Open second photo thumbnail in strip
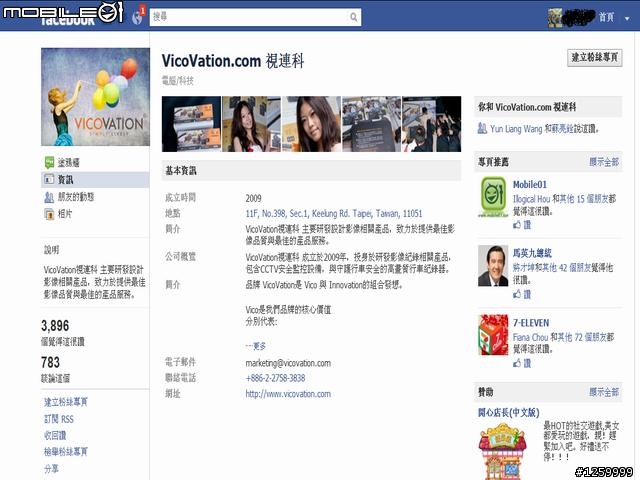 coord(251,124)
